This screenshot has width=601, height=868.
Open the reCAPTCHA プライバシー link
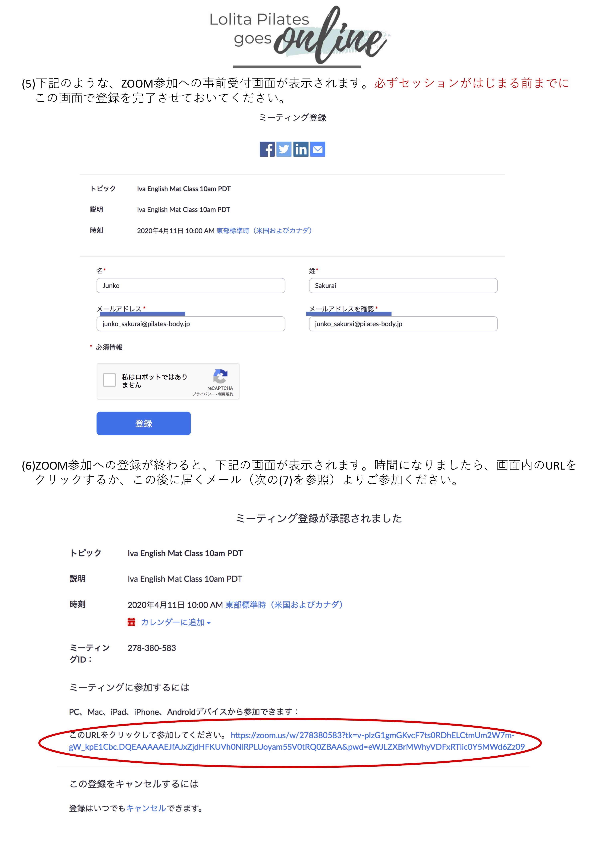(x=203, y=394)
